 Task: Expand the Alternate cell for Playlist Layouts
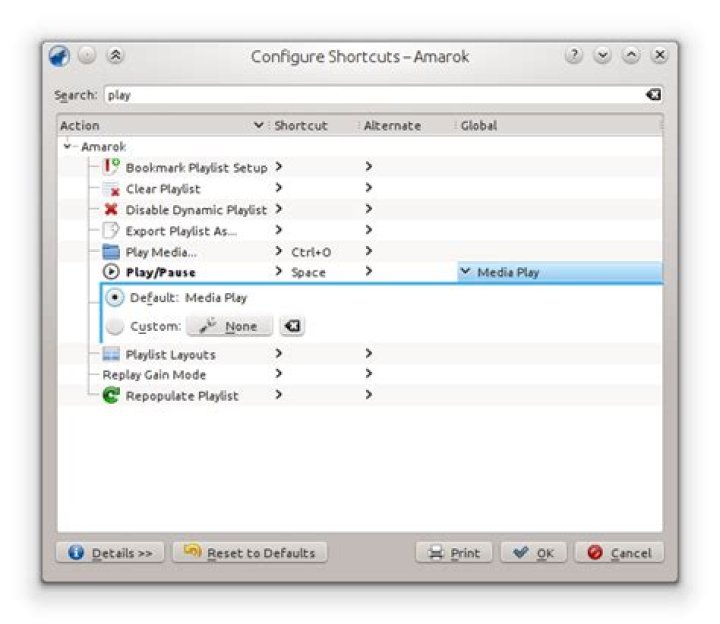pos(368,353)
